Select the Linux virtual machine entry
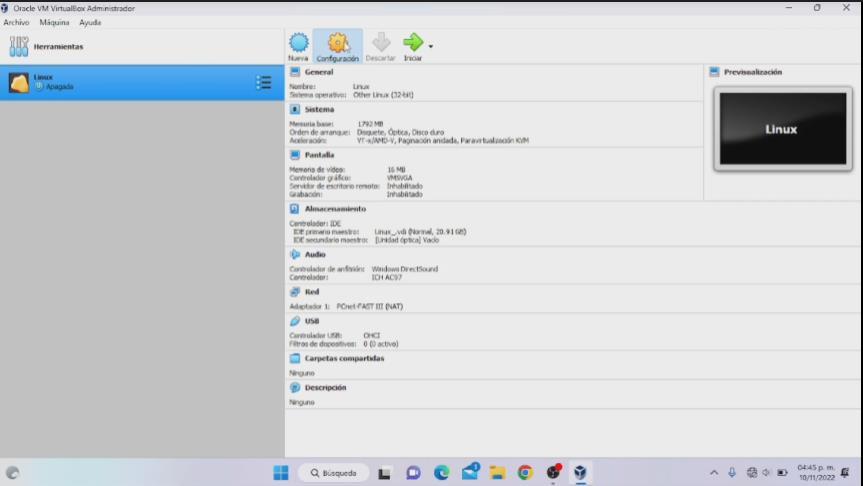The width and height of the screenshot is (863, 486). 142,83
